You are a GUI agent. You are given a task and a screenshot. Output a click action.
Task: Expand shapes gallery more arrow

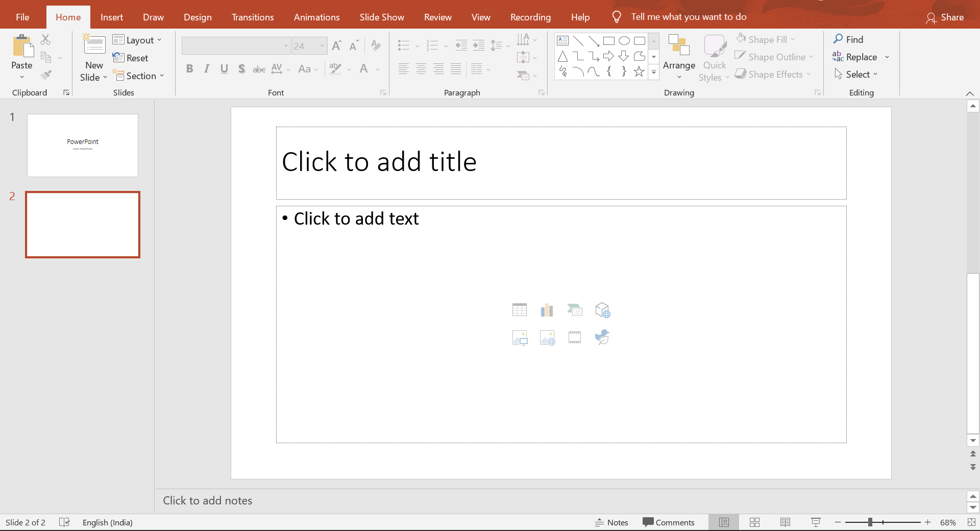point(654,73)
